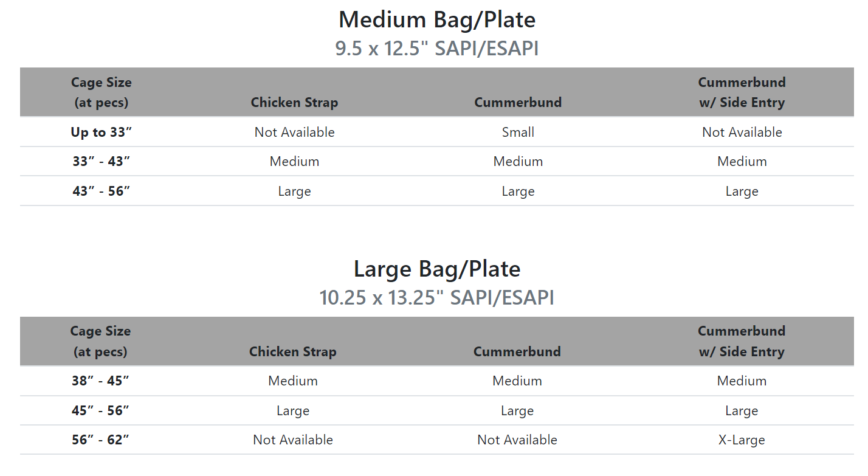Click the "Large Bag/Plate" heading

tap(436, 269)
